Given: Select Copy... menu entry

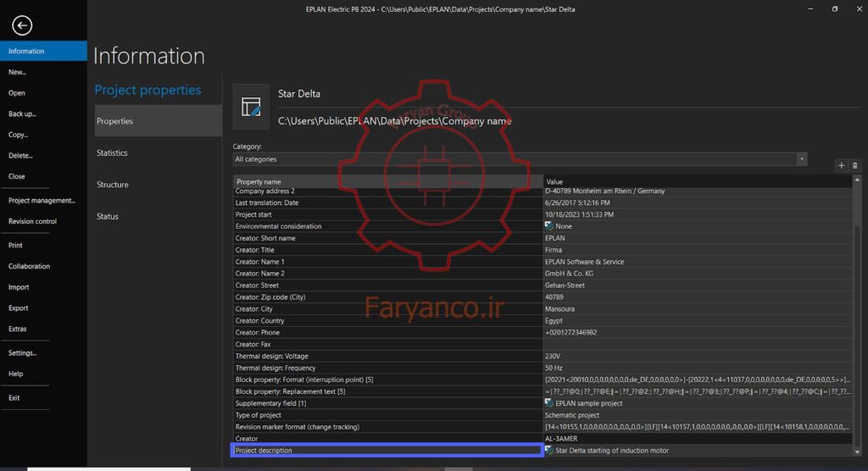Looking at the screenshot, I should (19, 135).
